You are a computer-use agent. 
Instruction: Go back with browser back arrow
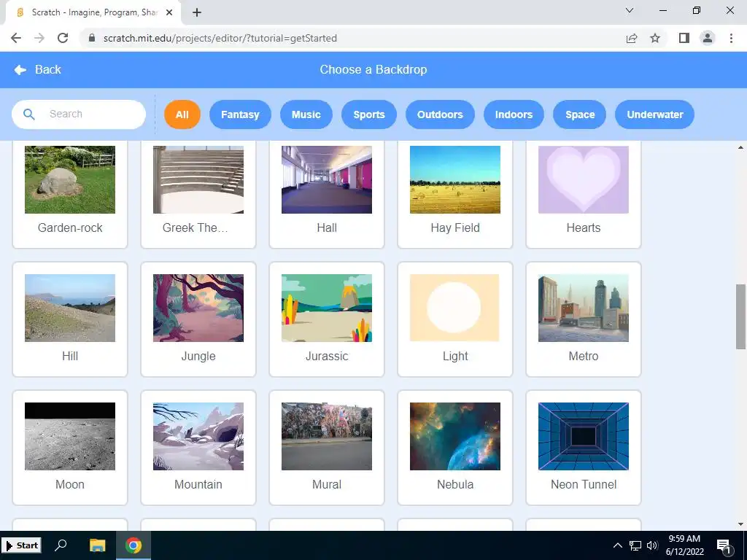coord(16,38)
